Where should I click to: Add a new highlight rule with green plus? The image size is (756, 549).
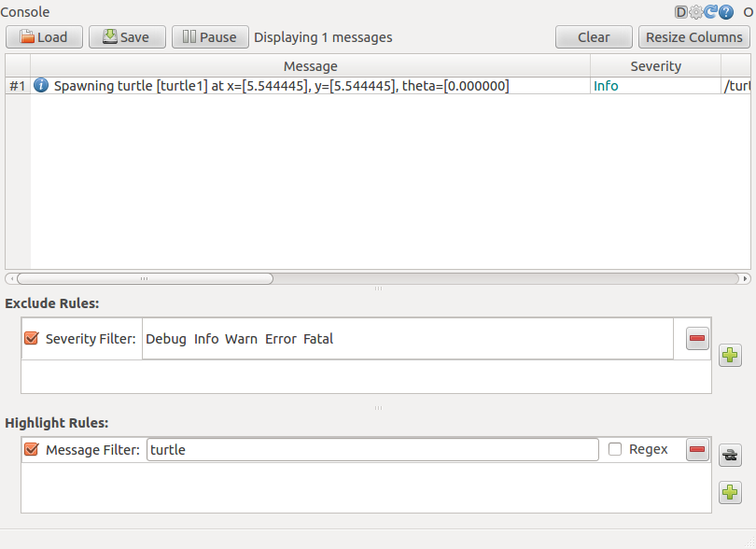[730, 492]
